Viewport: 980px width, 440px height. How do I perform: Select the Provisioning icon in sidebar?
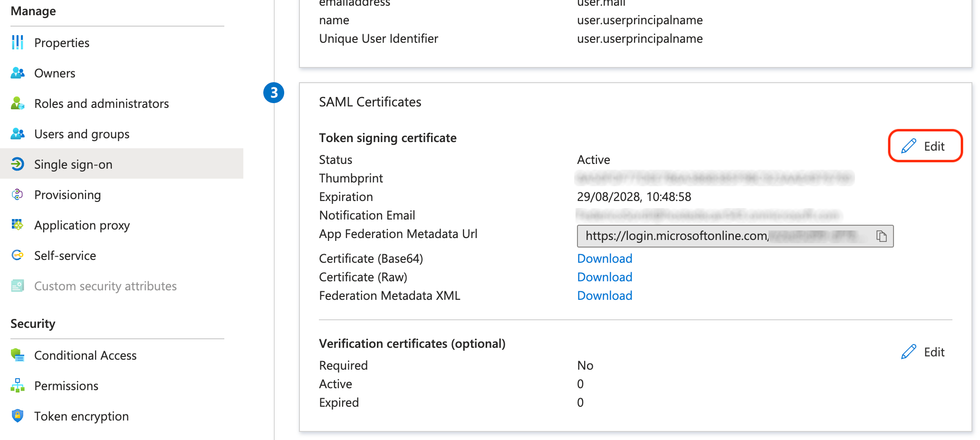point(18,195)
